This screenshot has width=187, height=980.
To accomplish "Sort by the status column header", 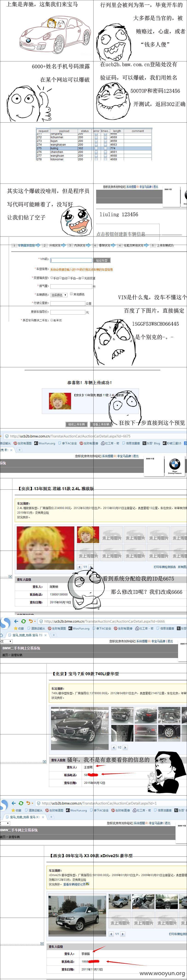I will 85,131.
